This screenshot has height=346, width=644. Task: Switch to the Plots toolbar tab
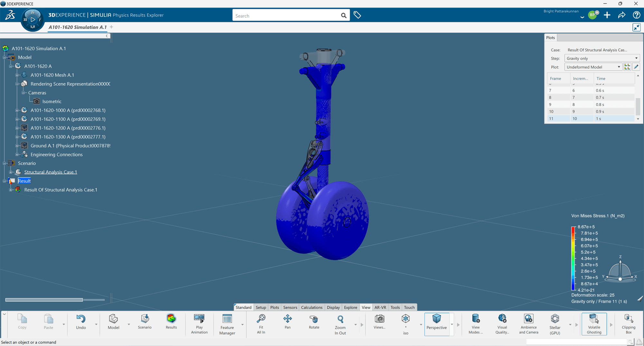tap(275, 307)
